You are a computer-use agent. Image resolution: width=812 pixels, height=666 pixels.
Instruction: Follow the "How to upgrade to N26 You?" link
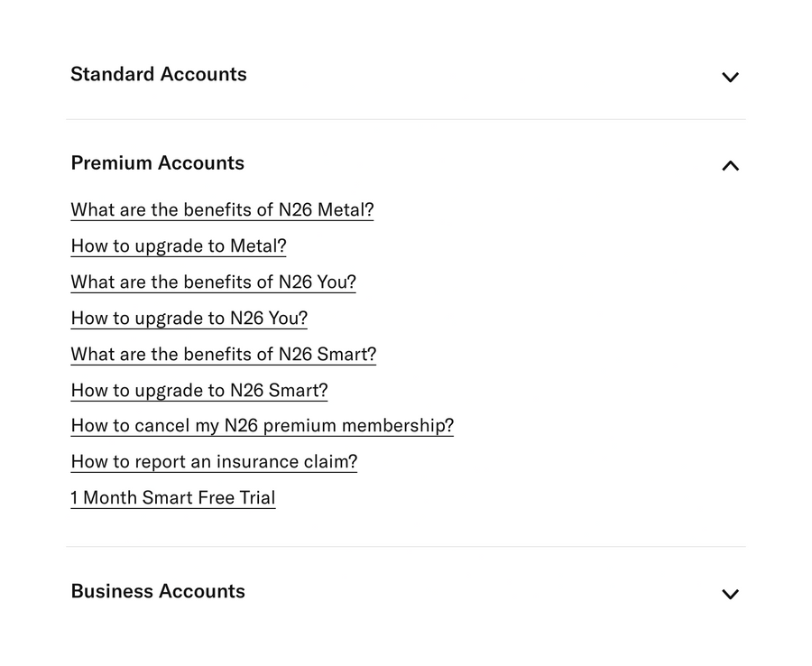(189, 319)
